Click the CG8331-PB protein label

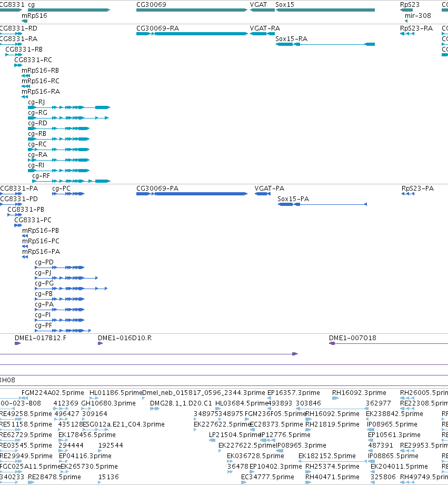point(26,209)
